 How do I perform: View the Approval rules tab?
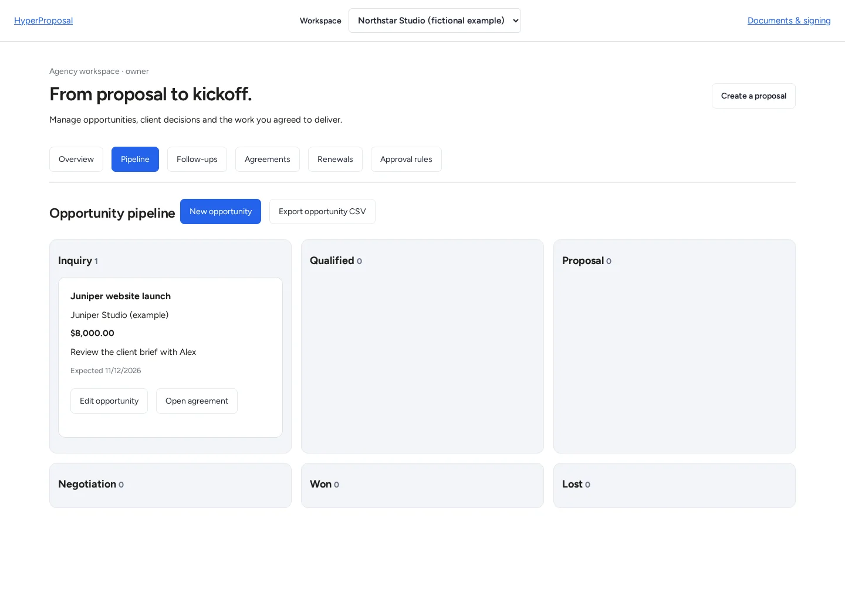406,159
